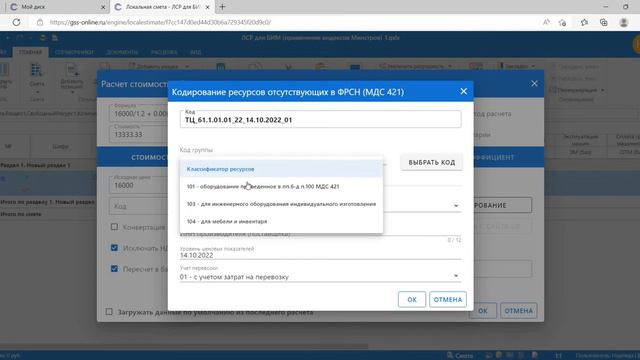The width and height of the screenshot is (640, 360).
Task: Expand the dropdown arrow beside the 101 option row
Action: tap(456, 206)
